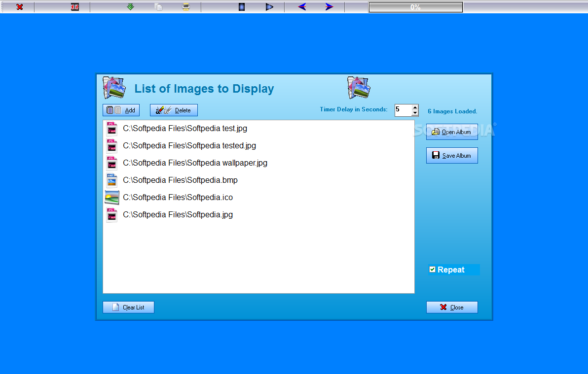The height and width of the screenshot is (374, 588).
Task: Click the printer icon in toolbar
Action: click(186, 7)
